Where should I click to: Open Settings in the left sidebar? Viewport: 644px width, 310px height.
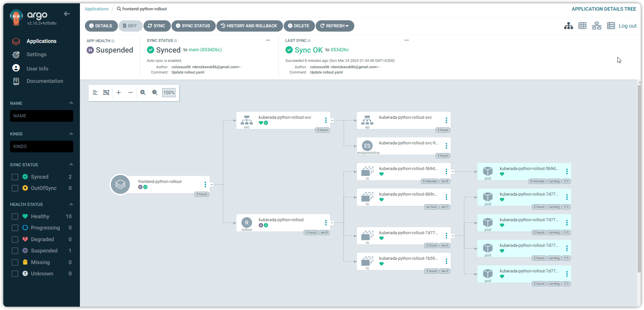(x=36, y=55)
